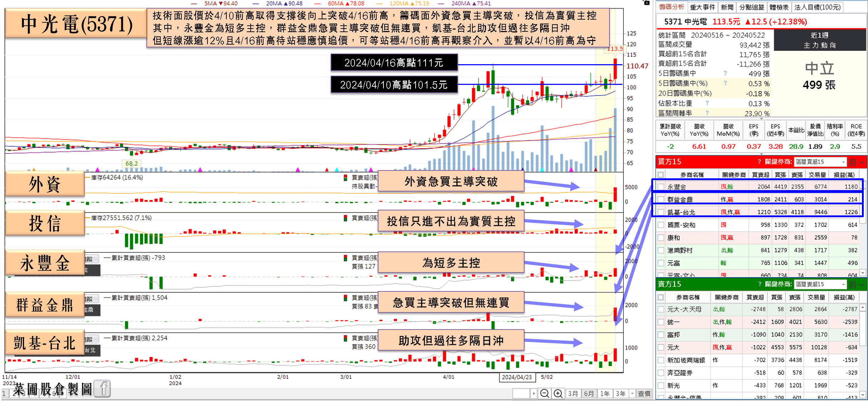Zoom out the price chart

(545, 393)
